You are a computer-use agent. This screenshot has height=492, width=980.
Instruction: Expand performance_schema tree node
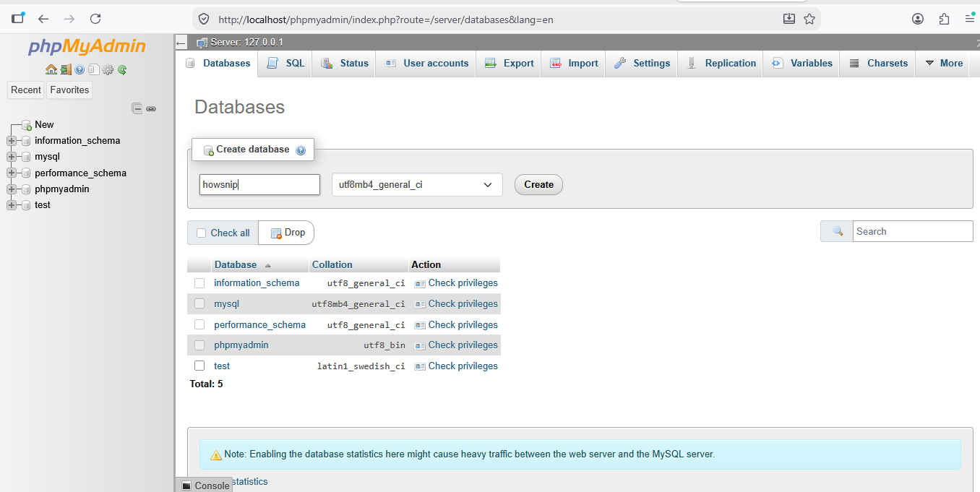[12, 173]
